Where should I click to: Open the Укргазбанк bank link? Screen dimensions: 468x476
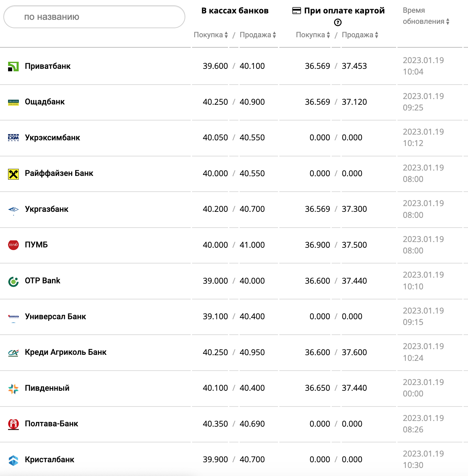tap(47, 209)
